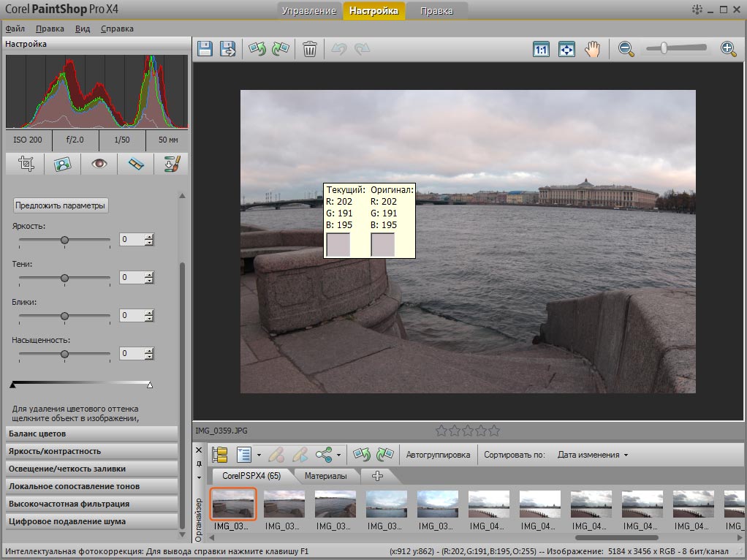
Task: Click the Предложить параметры button
Action: [x=61, y=205]
